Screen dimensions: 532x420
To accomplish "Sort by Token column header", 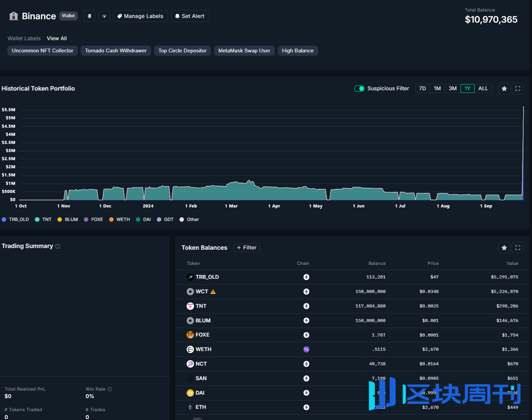I will click(x=193, y=263).
